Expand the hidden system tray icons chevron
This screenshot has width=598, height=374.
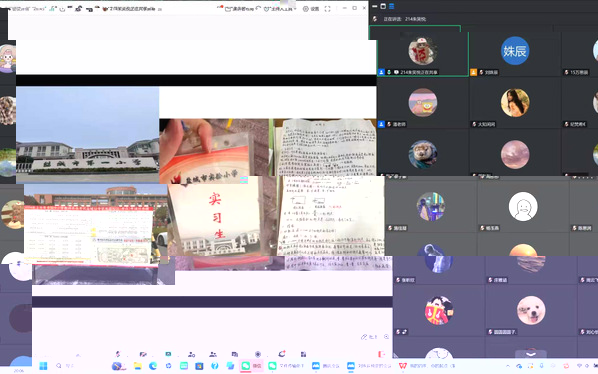pyautogui.click(x=508, y=366)
